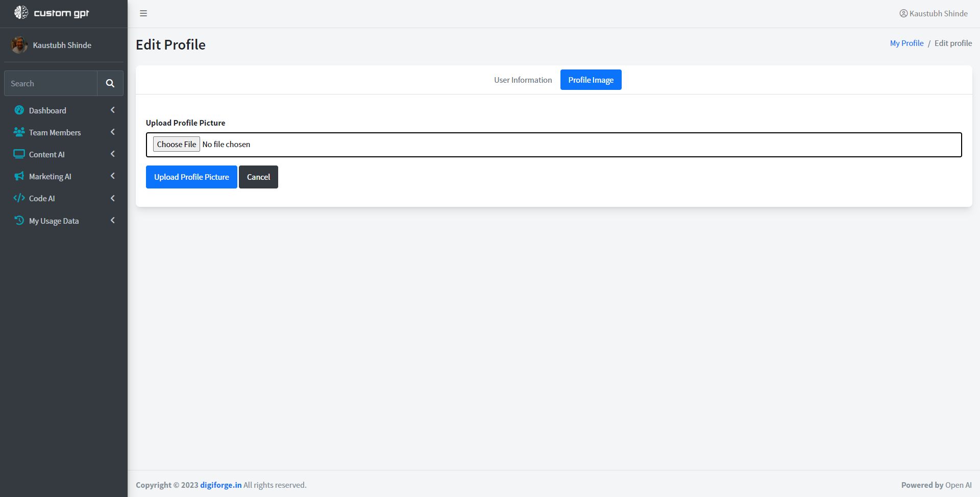Open the My Profile breadcrumb link
980x497 pixels.
[906, 43]
